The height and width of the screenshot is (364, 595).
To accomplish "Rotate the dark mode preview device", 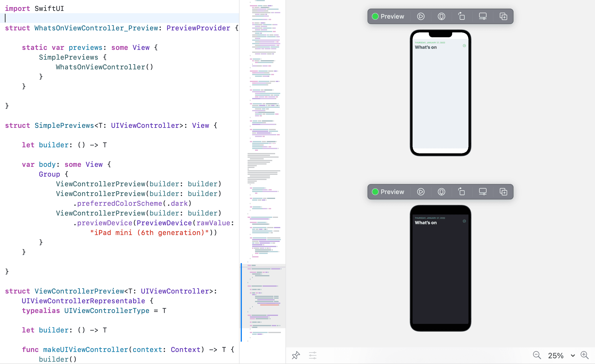I will tap(462, 191).
